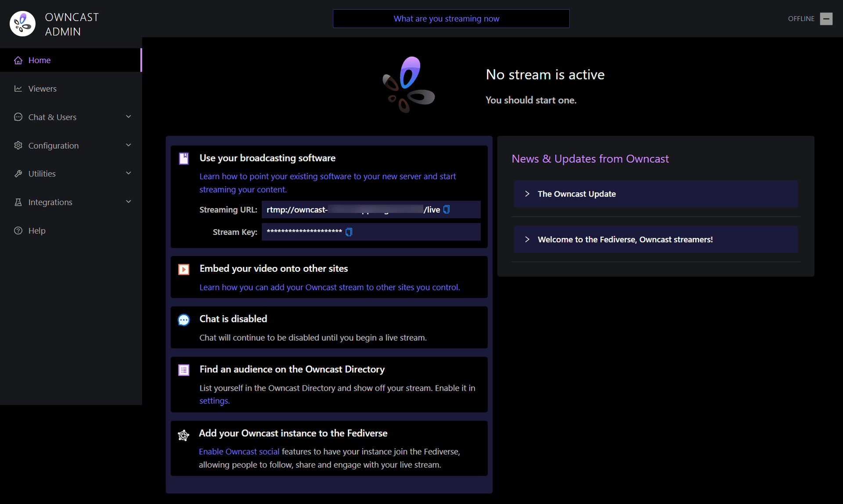Image resolution: width=843 pixels, height=504 pixels.
Task: Click copy icon next to Stream Key
Action: 350,232
